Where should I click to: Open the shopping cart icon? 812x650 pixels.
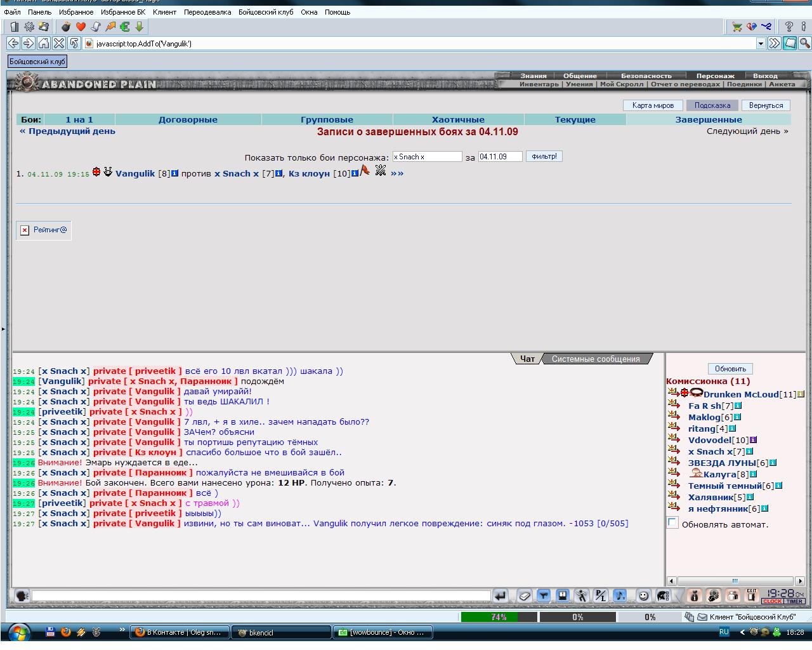pos(737,27)
